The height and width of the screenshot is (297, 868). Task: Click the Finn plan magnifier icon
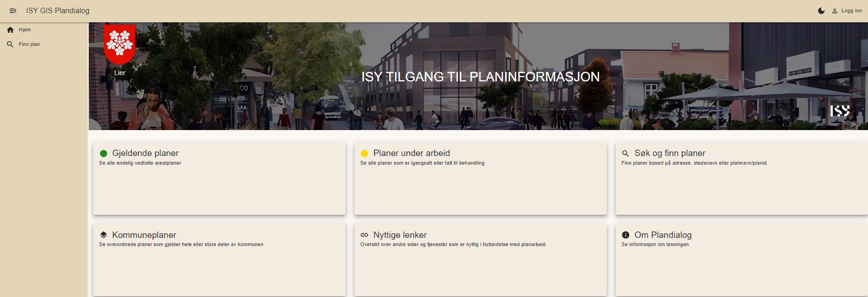click(x=10, y=44)
